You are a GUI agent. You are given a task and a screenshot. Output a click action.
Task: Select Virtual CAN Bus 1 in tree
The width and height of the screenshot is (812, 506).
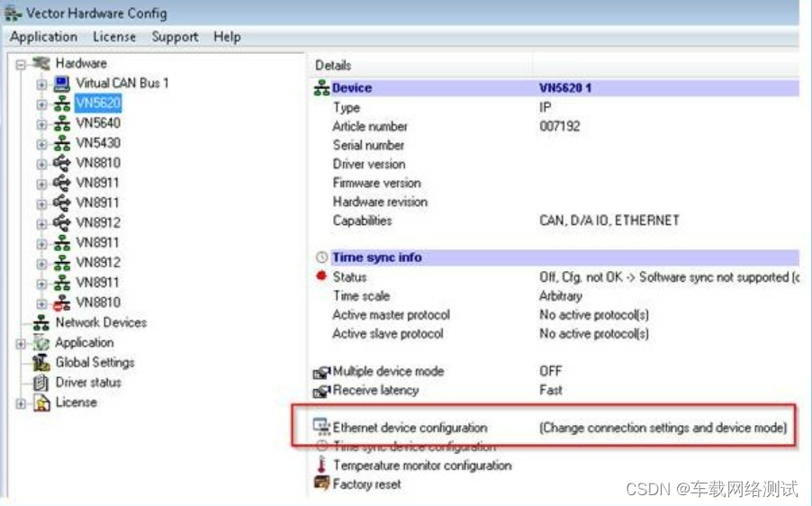(122, 84)
